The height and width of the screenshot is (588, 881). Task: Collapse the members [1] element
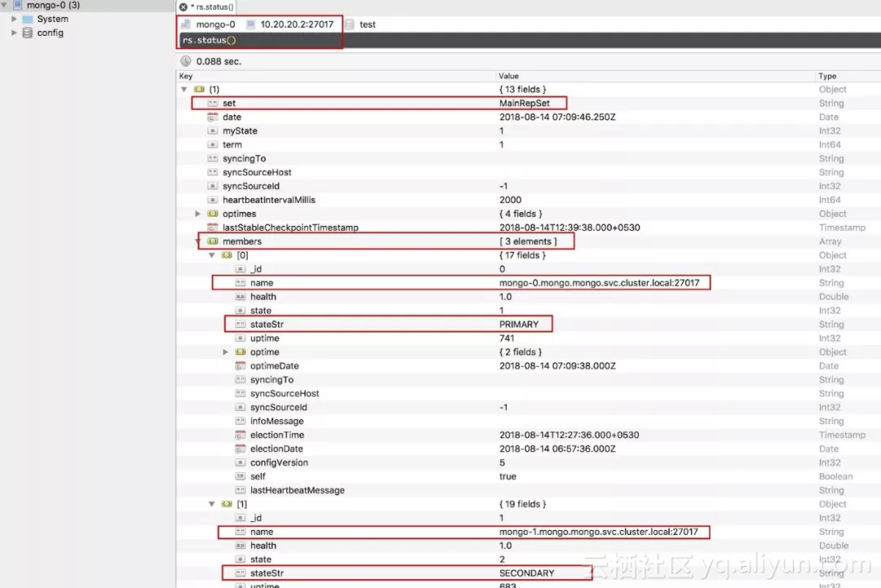[x=212, y=504]
